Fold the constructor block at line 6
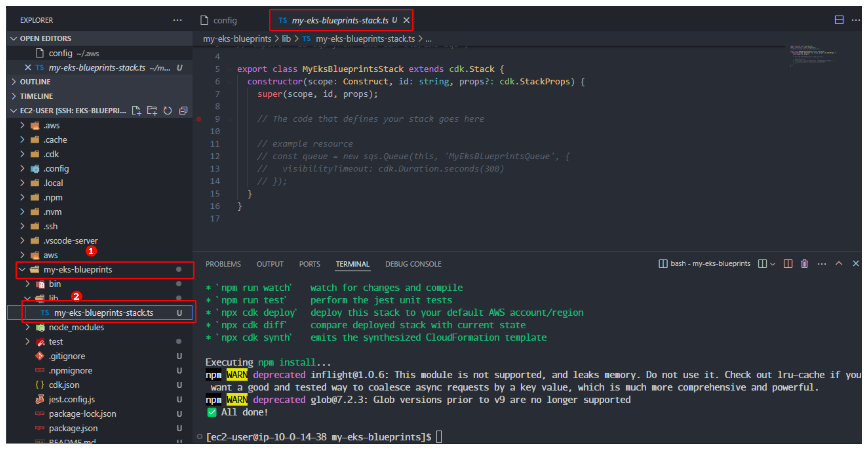Viewport: 868px width, 450px height. [x=230, y=82]
